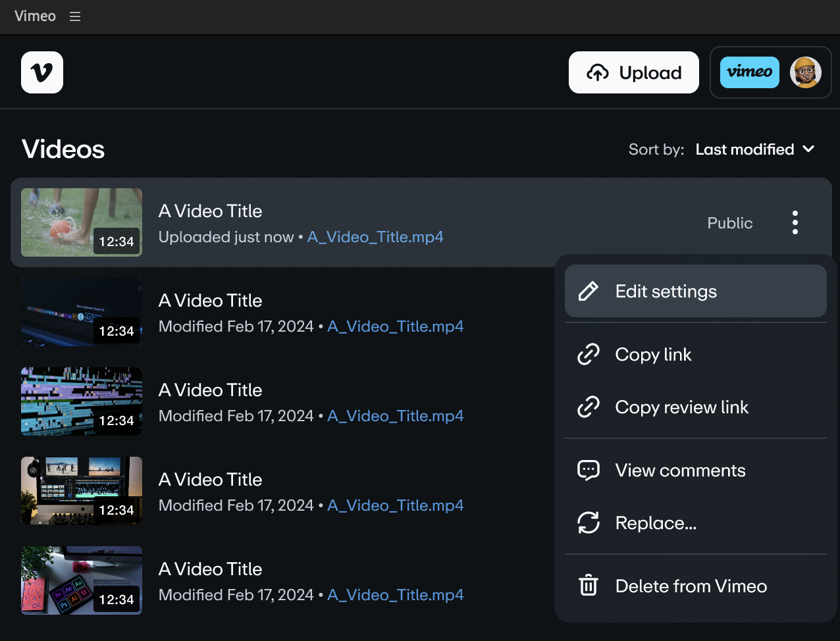The image size is (840, 641).
Task: Open the water splash video thumbnail
Action: [x=82, y=222]
